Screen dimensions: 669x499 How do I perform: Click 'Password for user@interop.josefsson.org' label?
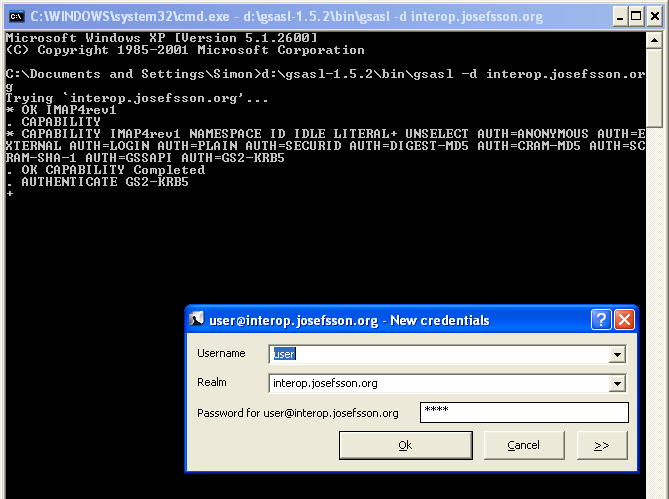(298, 413)
